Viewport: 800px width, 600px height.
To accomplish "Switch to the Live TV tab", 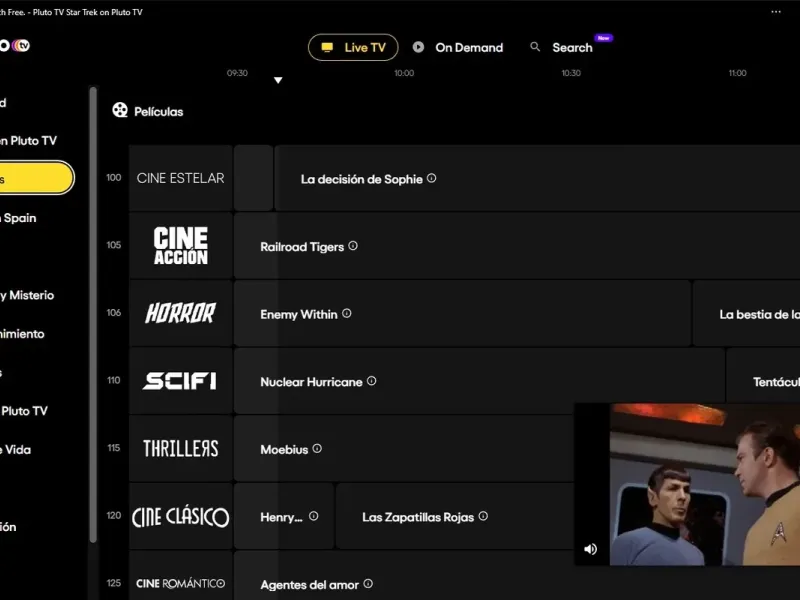I will pyautogui.click(x=353, y=47).
